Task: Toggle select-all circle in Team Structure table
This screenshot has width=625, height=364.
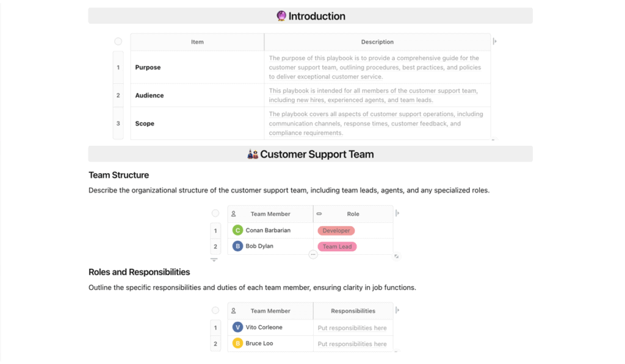Action: click(215, 213)
